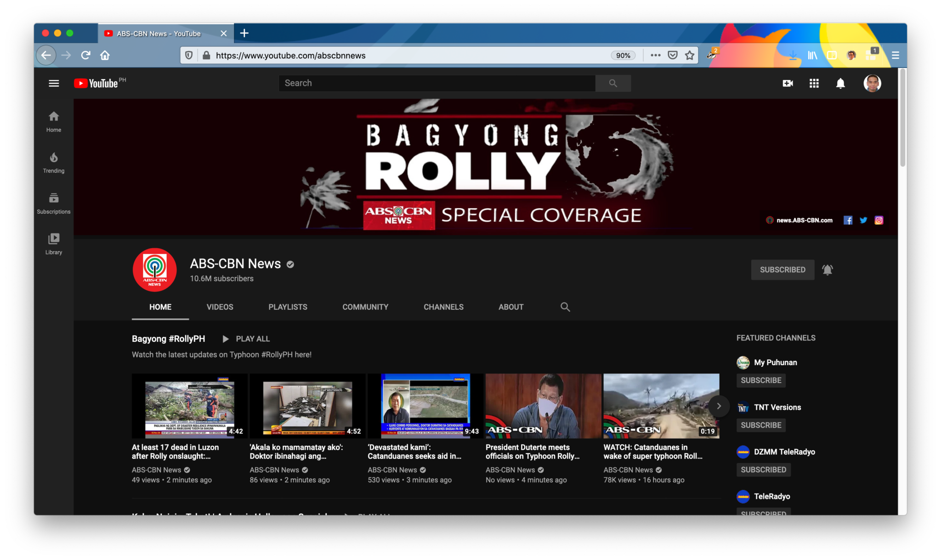Play 'Devastated kami' Catanduanes video thumbnail

pyautogui.click(x=425, y=406)
